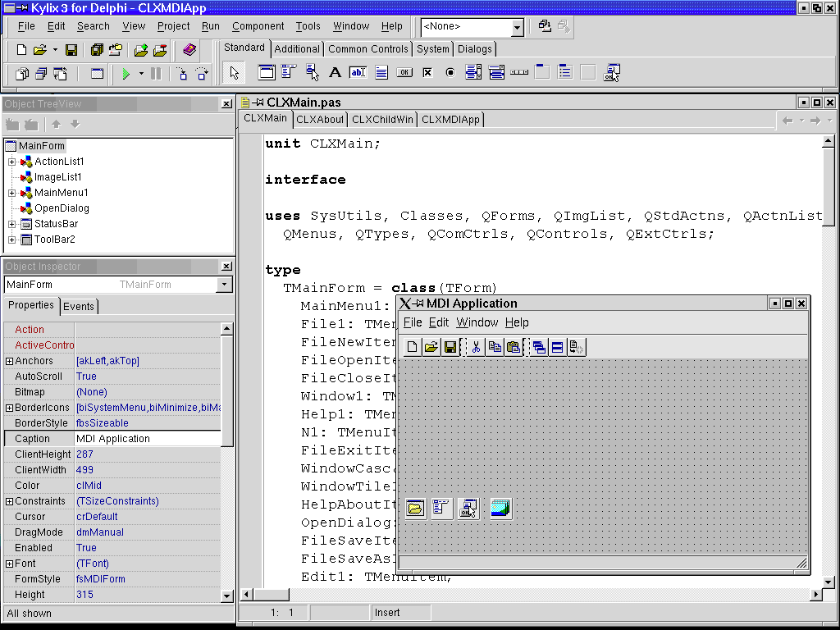Select the Memo component in the palette
Viewport: 840px width, 630px height.
click(x=381, y=72)
